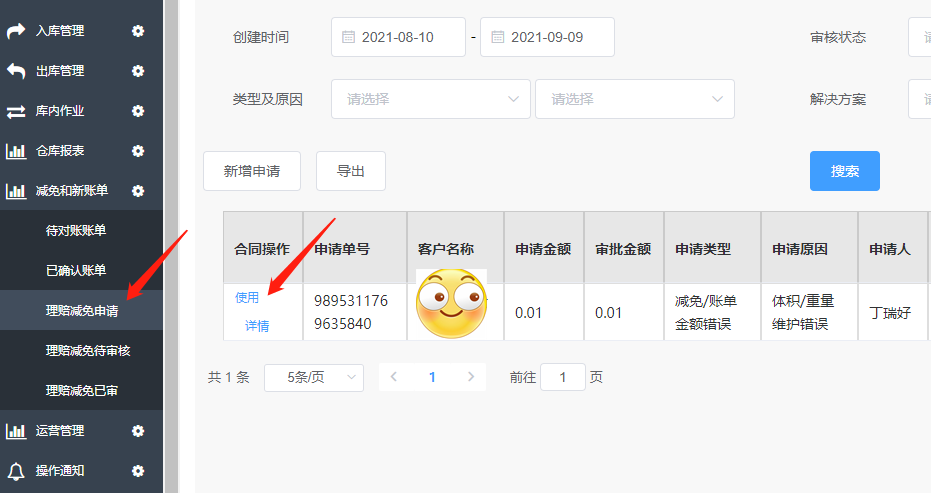The width and height of the screenshot is (931, 493).
Task: Click the 合同操作 column header
Action: pyautogui.click(x=262, y=248)
